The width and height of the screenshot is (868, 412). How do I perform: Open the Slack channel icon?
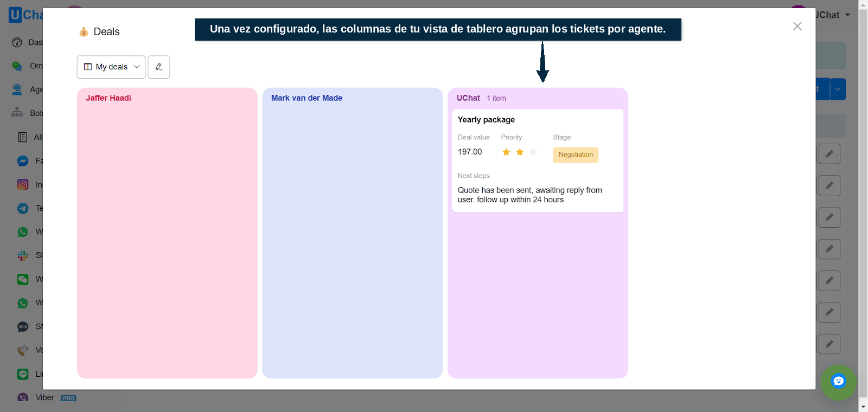(x=23, y=255)
